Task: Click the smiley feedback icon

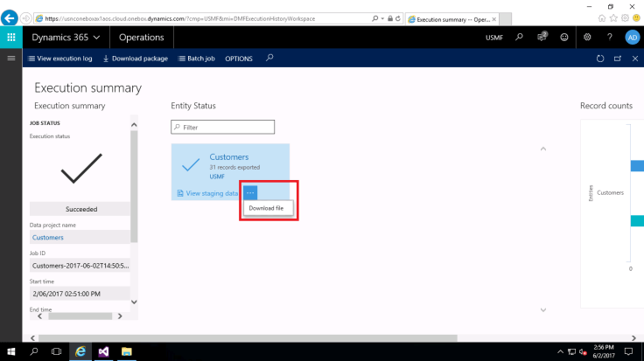Action: click(564, 38)
